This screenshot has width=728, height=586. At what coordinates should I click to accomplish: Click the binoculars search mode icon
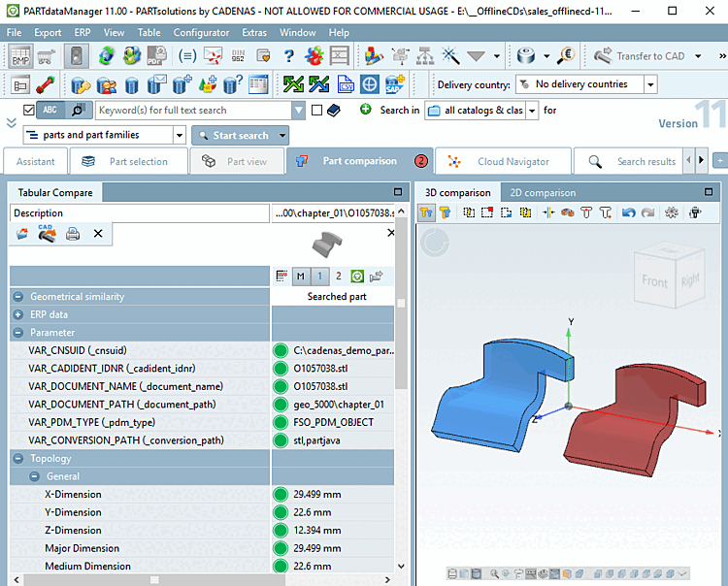tap(79, 111)
